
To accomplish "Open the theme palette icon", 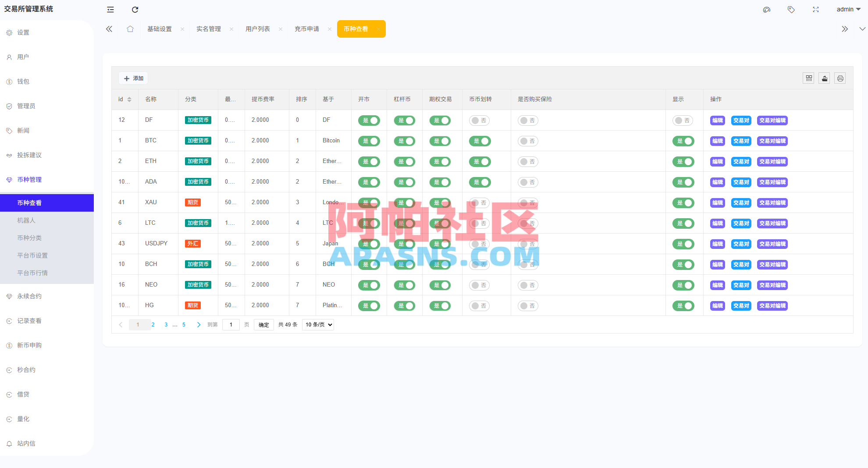I will pos(767,10).
